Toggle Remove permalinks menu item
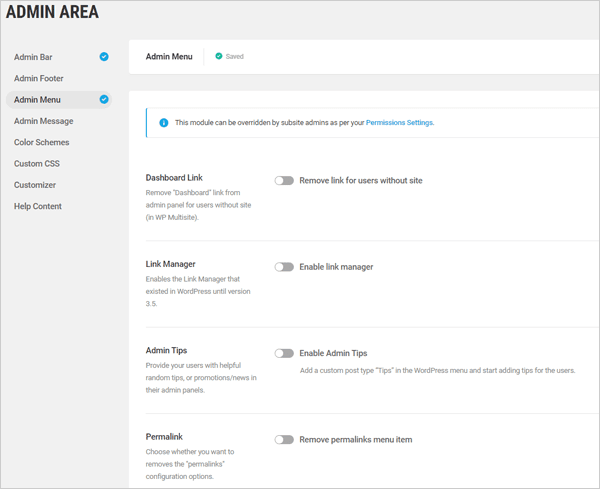 tap(284, 439)
